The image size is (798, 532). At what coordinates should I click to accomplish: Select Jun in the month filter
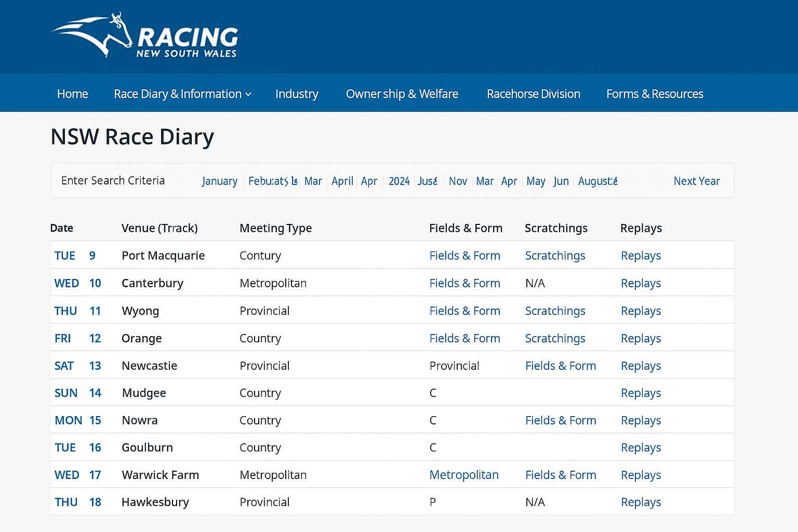click(561, 181)
